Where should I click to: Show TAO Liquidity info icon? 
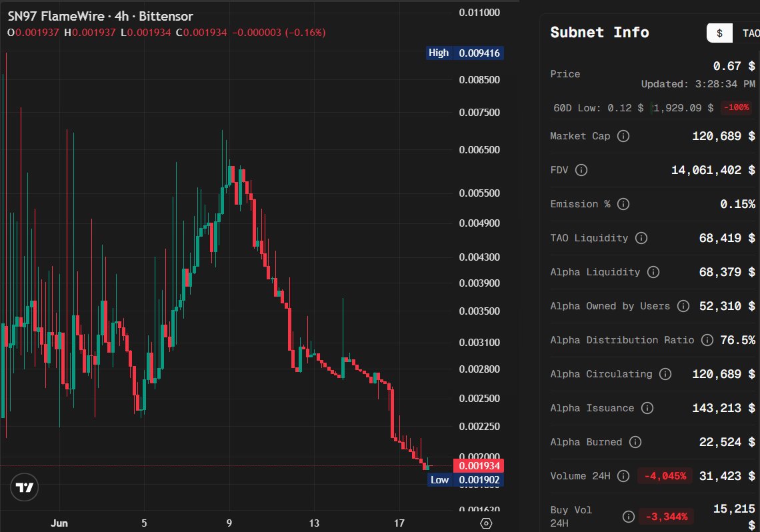641,238
